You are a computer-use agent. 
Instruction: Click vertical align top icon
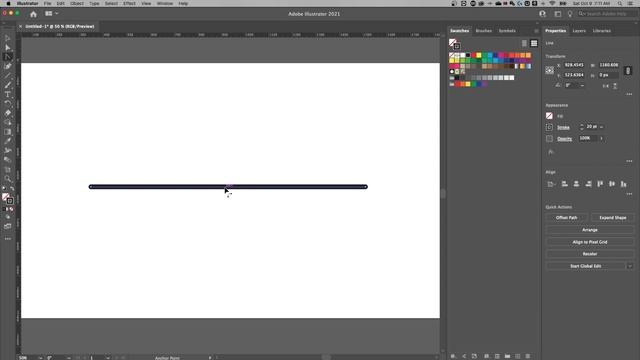[x=600, y=184]
